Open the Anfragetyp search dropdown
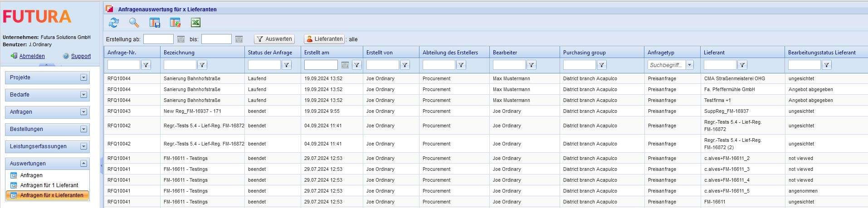Viewport: 868px width, 208px height. click(x=690, y=65)
